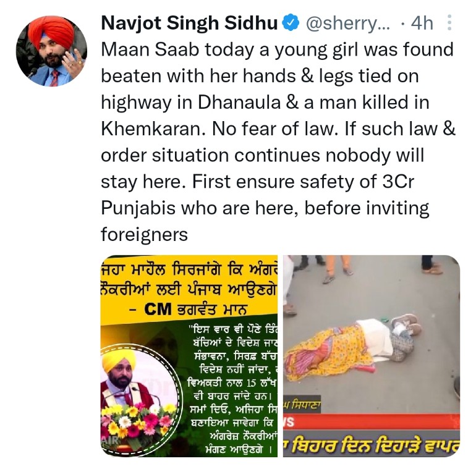Image resolution: width=476 pixels, height=469 pixels.
Task: Click the tweet text mentioning Dhanaula
Action: [x=278, y=142]
